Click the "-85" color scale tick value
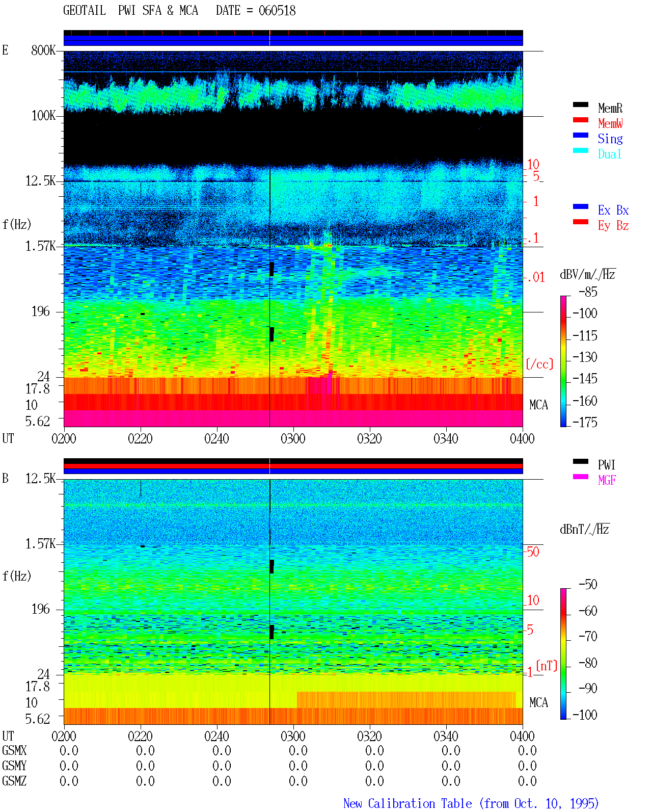The image size is (652, 812). [588, 292]
